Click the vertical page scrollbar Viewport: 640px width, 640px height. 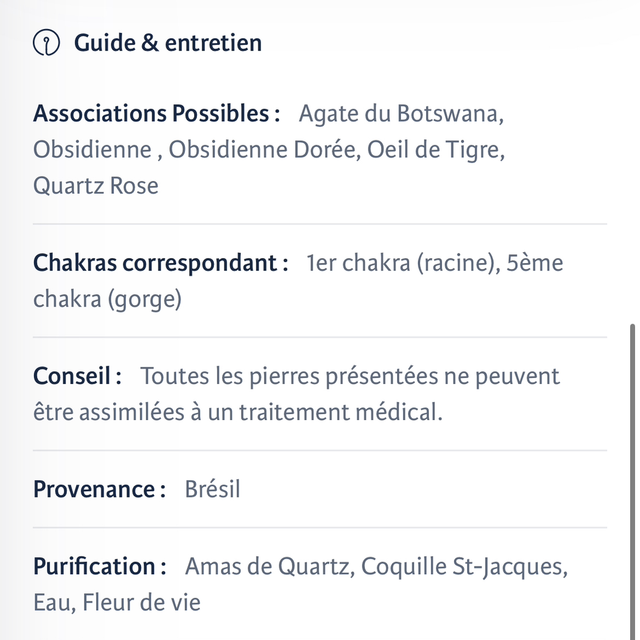(631, 480)
